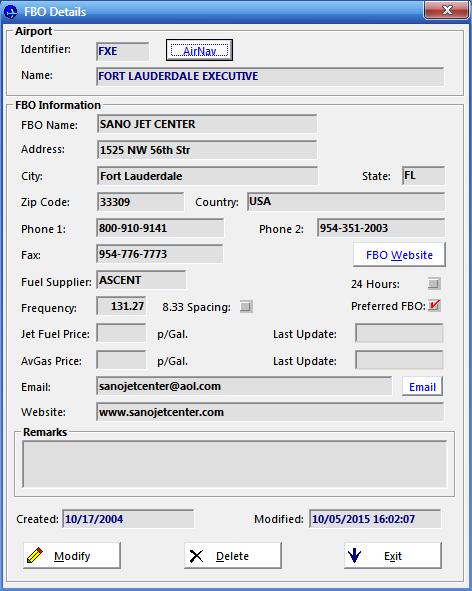Click the pencil icon on the Modify button
472x591 pixels.
(x=35, y=556)
